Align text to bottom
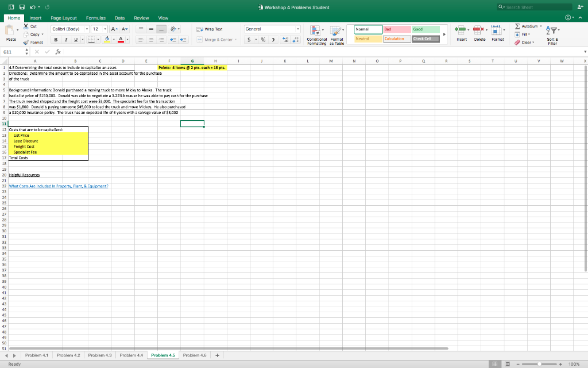 click(x=161, y=29)
